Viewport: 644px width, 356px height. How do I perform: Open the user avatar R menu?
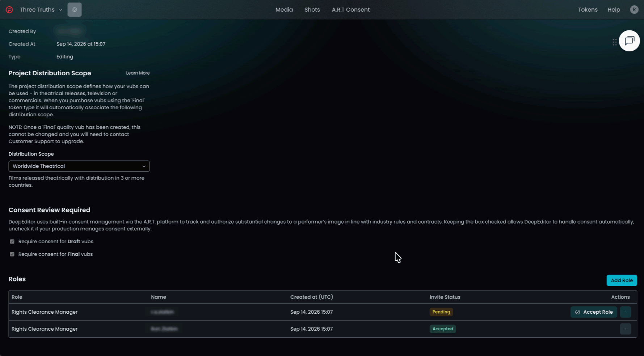pyautogui.click(x=634, y=10)
